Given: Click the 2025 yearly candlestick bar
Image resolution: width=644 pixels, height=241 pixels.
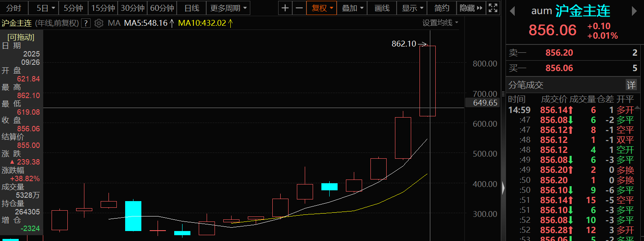Looking at the screenshot, I should point(427,81).
